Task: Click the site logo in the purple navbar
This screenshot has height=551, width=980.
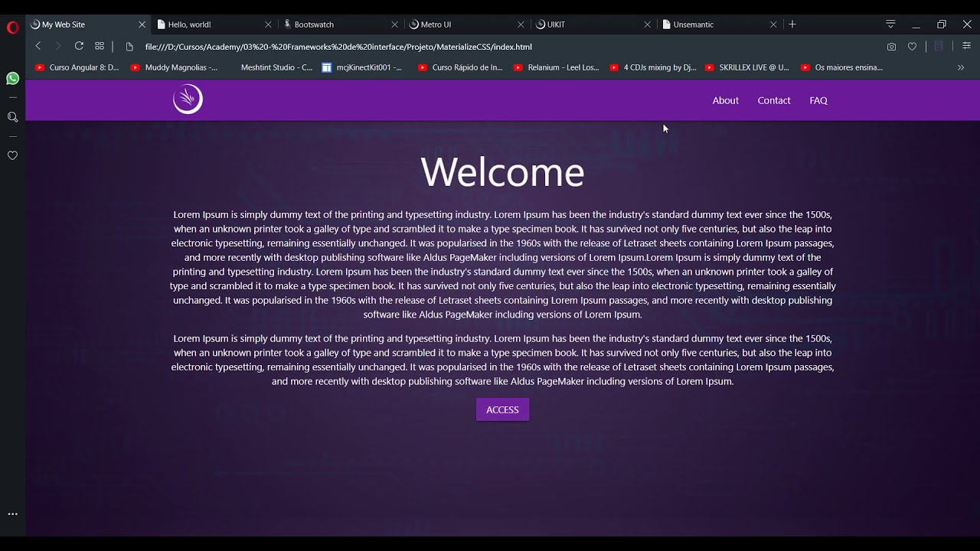Action: pyautogui.click(x=188, y=99)
